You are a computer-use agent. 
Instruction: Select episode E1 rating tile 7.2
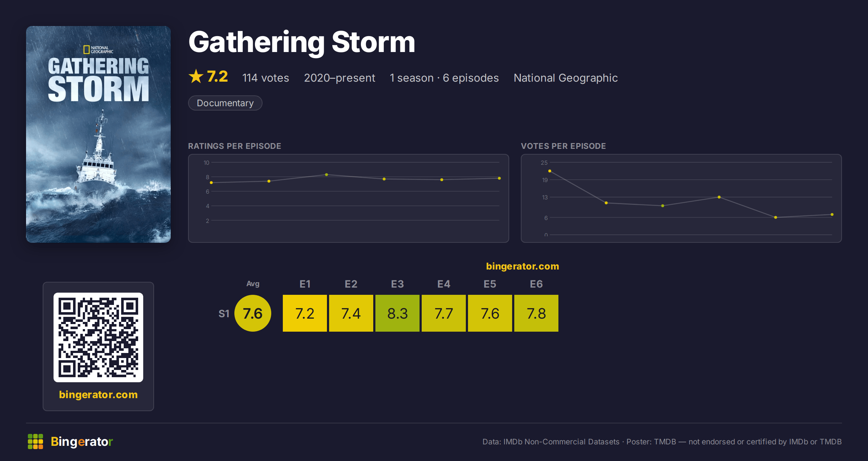[x=305, y=313]
